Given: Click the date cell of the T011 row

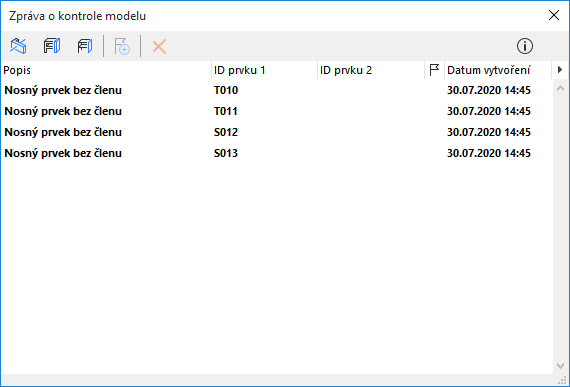Looking at the screenshot, I should [x=489, y=111].
